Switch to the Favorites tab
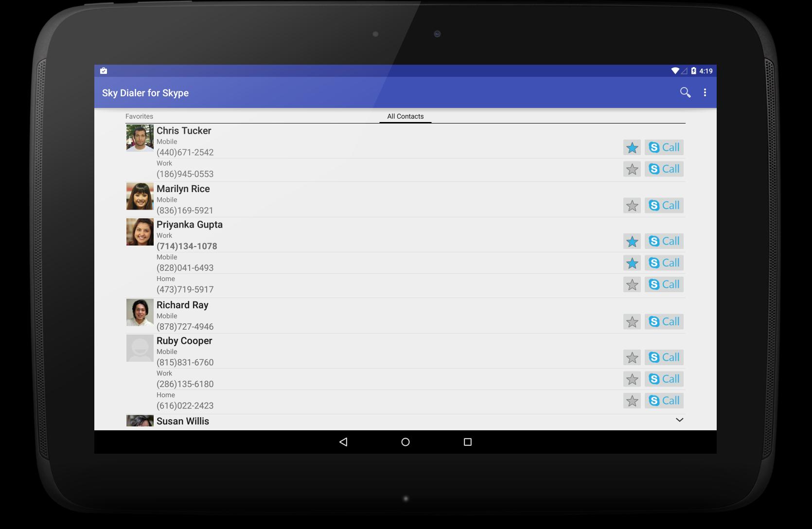 coord(139,116)
